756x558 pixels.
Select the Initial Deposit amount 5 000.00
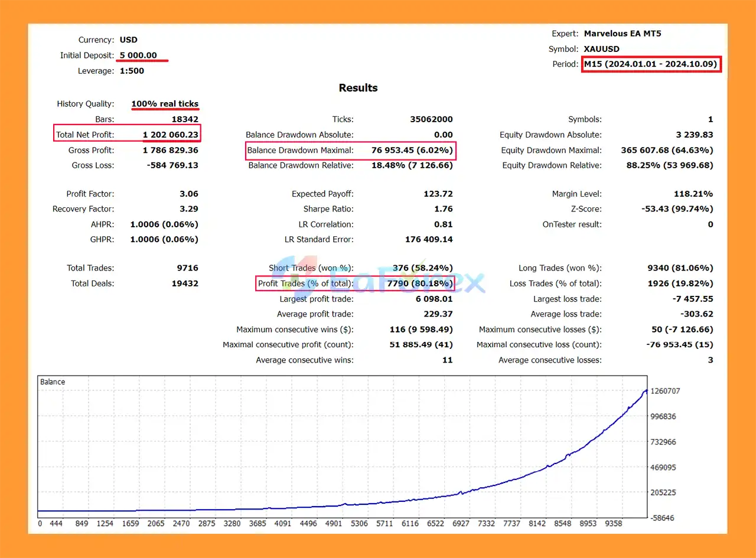138,56
